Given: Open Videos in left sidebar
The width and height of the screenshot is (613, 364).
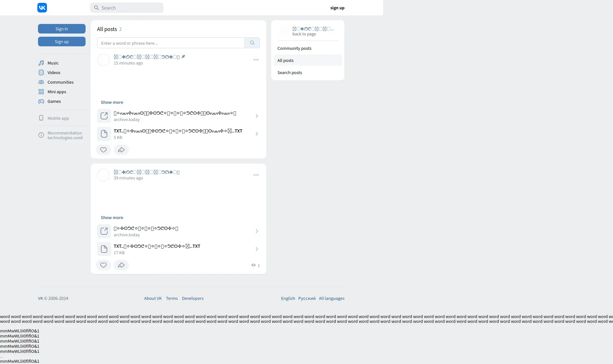Looking at the screenshot, I should pos(54,72).
